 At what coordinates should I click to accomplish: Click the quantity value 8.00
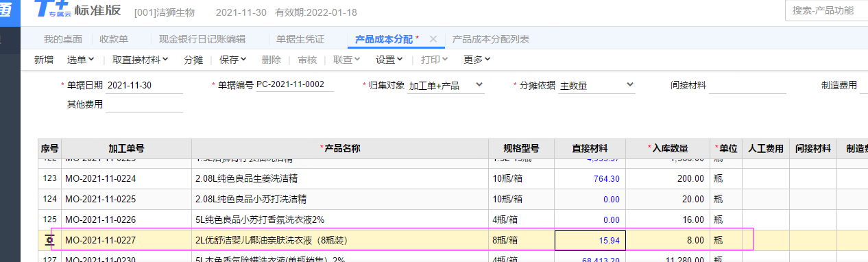pos(695,240)
